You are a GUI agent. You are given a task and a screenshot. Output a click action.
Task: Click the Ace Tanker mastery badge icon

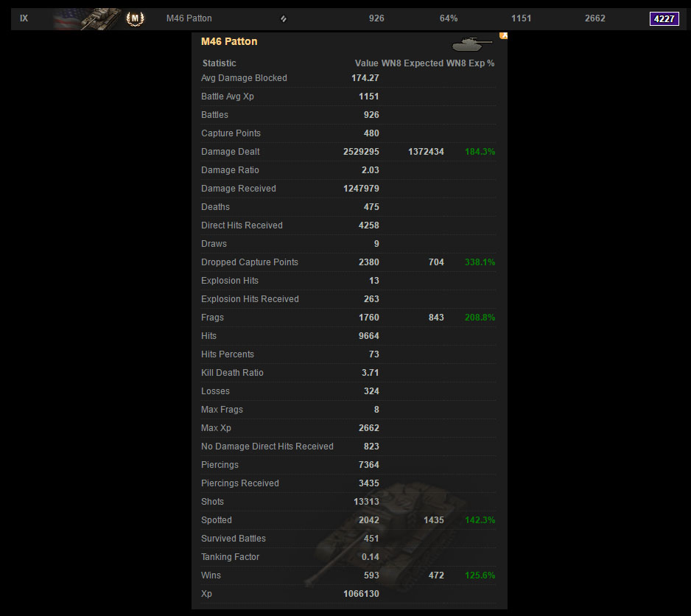135,18
